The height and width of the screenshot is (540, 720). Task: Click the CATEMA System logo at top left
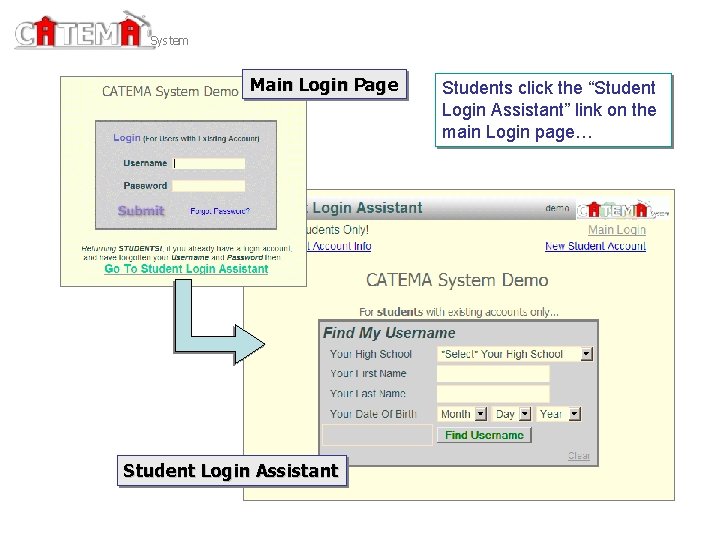click(x=101, y=30)
